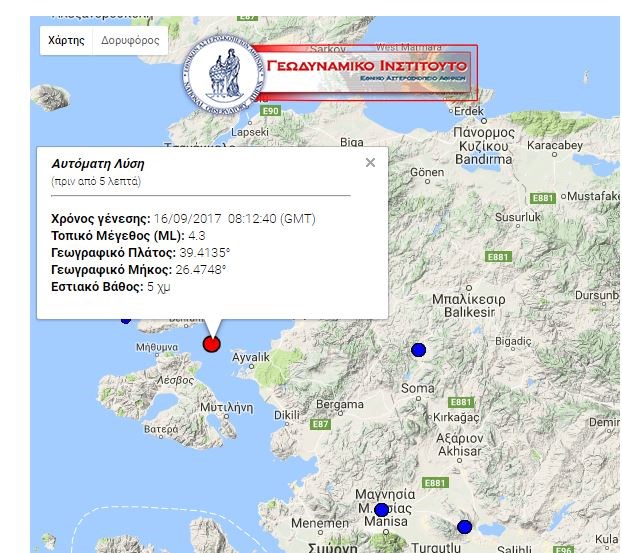Click the Ayvalık town label
The width and height of the screenshot is (622, 553).
(x=251, y=357)
